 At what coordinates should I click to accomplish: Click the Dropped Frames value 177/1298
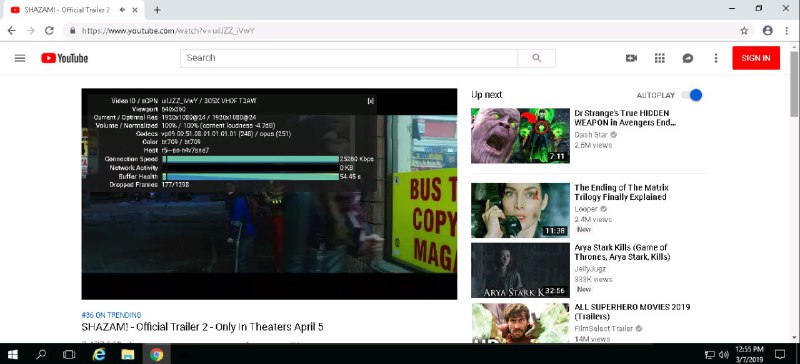point(176,185)
